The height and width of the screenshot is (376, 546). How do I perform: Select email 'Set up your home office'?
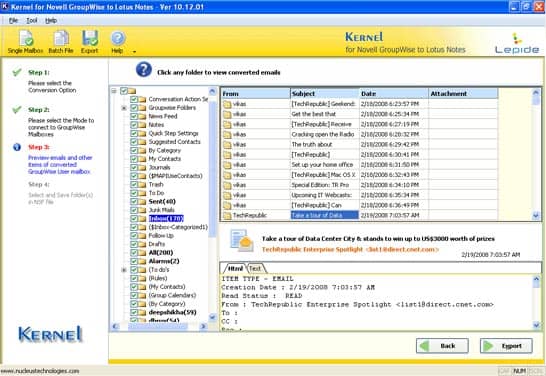tap(322, 165)
